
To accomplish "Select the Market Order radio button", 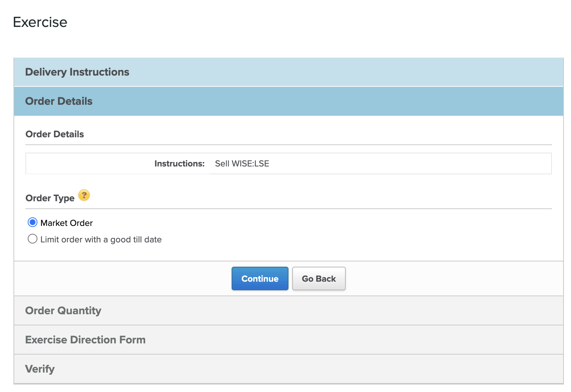I will point(33,223).
